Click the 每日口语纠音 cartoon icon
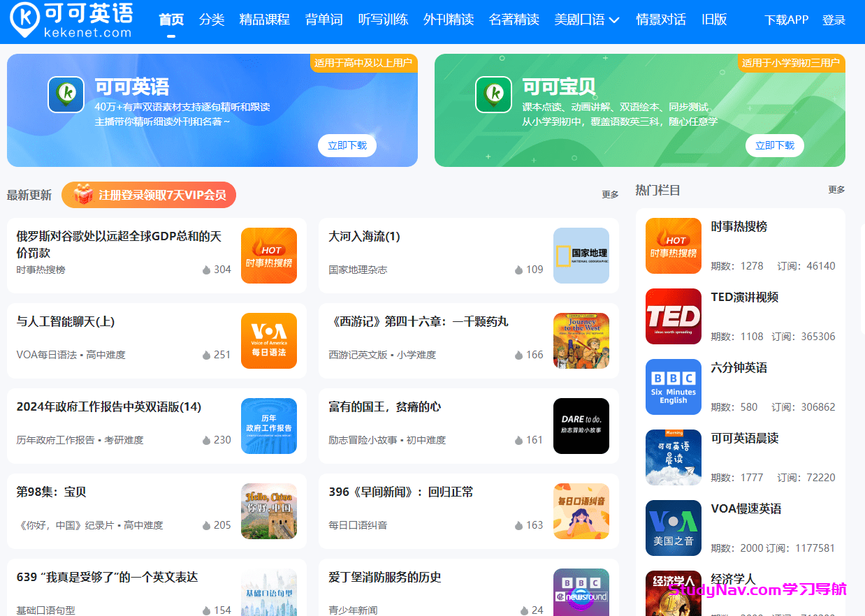The image size is (865, 616). pos(581,513)
